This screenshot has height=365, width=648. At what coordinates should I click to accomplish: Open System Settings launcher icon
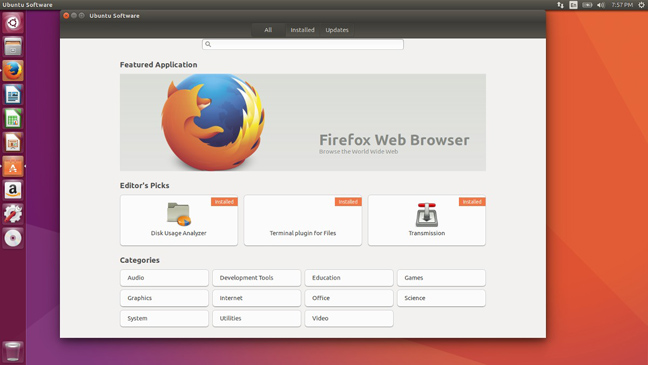13,214
